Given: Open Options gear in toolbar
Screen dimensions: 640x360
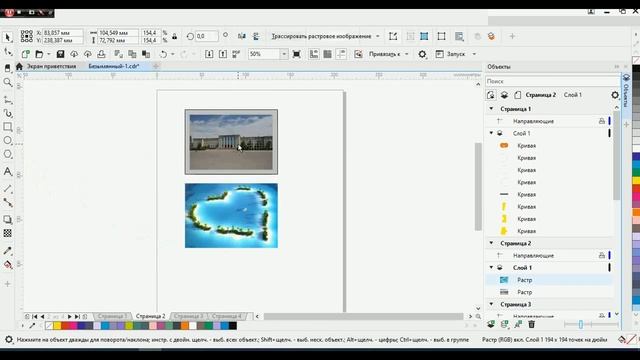Looking at the screenshot, I should coord(422,54).
